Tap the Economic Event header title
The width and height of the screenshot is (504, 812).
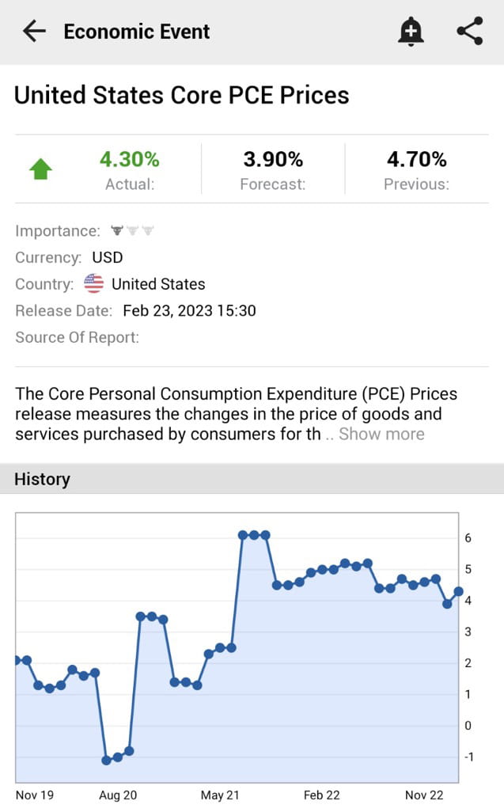[135, 31]
